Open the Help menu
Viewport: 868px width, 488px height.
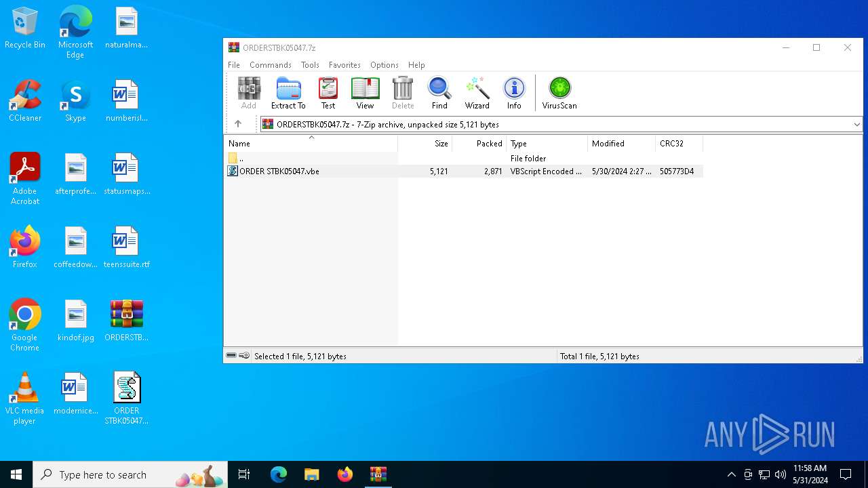[x=416, y=65]
